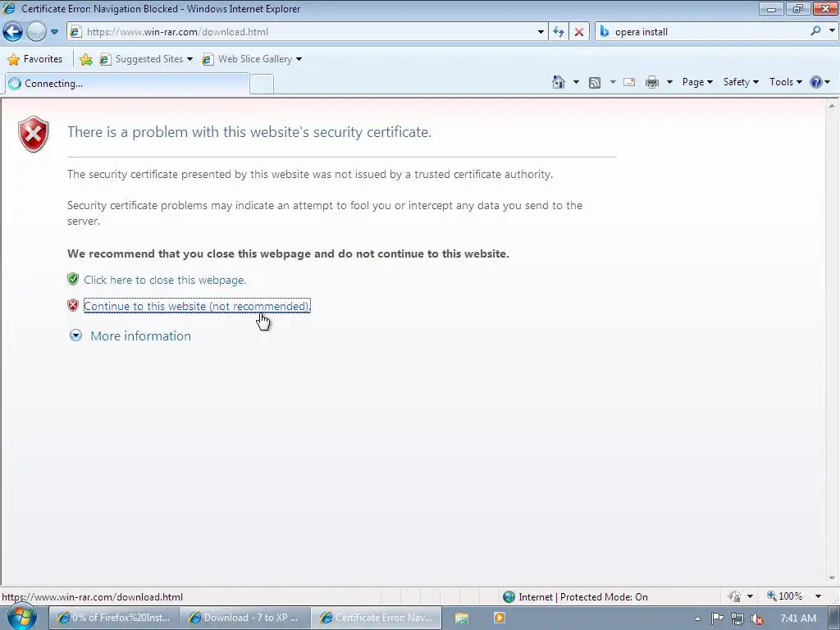The height and width of the screenshot is (630, 840).
Task: Open the recent pages dropdown arrow
Action: (54, 32)
